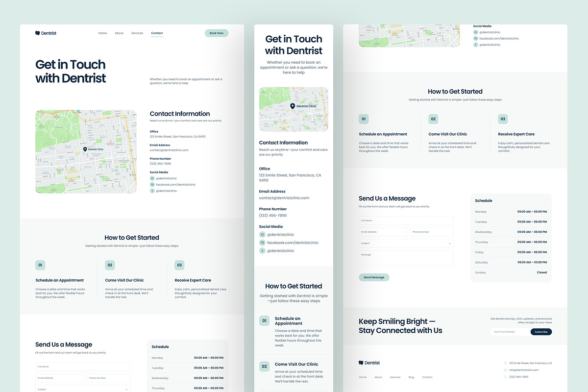Select Services in the top navigation bar

coord(137,33)
